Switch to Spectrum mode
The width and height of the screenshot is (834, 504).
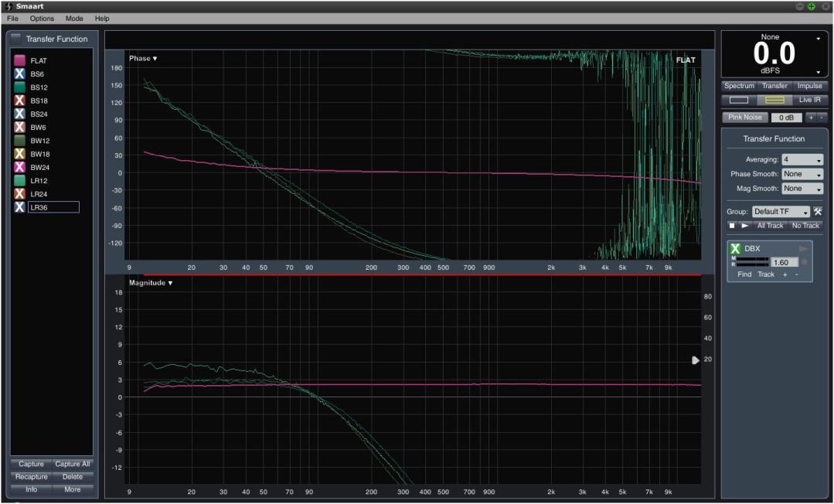point(740,86)
